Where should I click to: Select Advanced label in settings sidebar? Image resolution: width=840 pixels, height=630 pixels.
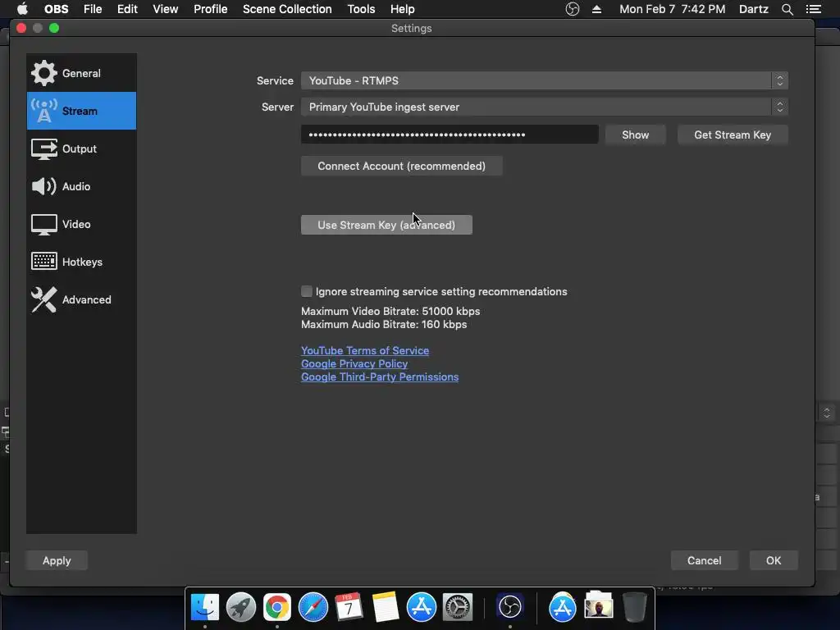coord(87,299)
